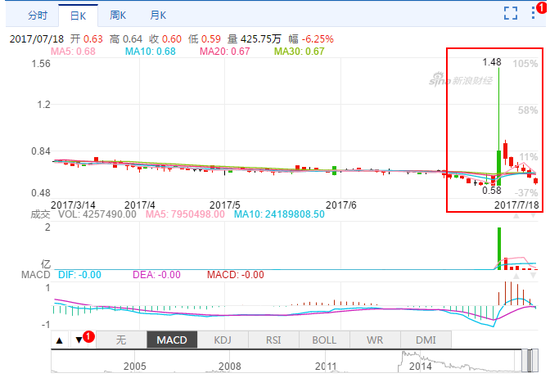Image resolution: width=550 pixels, height=378 pixels.
Task: Click the MA5: 0.68 legend label
Action: [73, 51]
